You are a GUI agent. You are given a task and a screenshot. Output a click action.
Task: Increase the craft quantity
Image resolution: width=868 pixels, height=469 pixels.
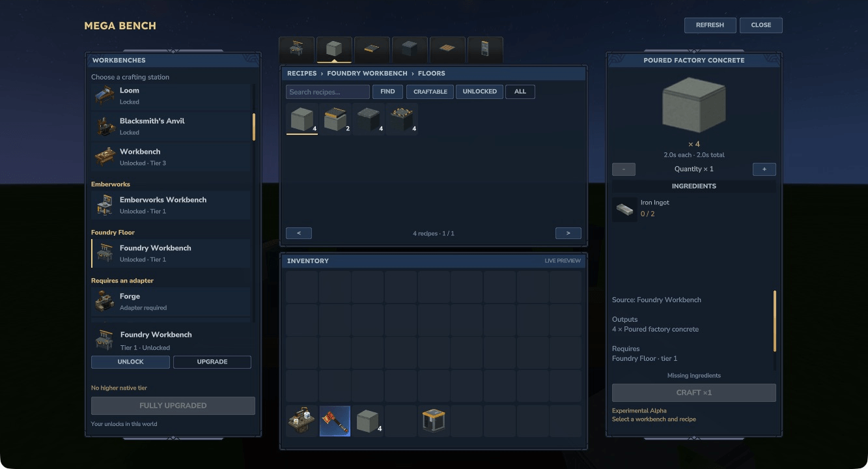pos(764,169)
